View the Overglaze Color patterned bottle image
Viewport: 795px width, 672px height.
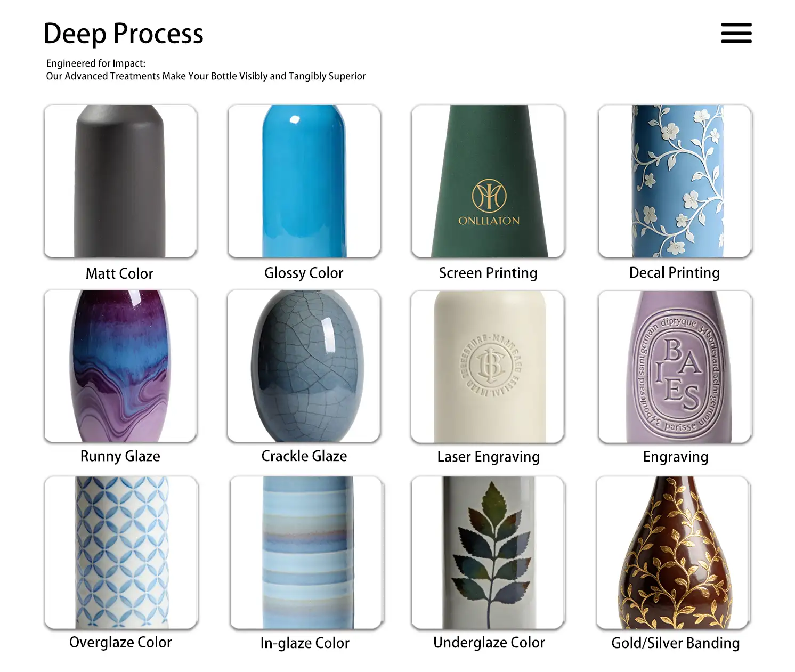(121, 553)
